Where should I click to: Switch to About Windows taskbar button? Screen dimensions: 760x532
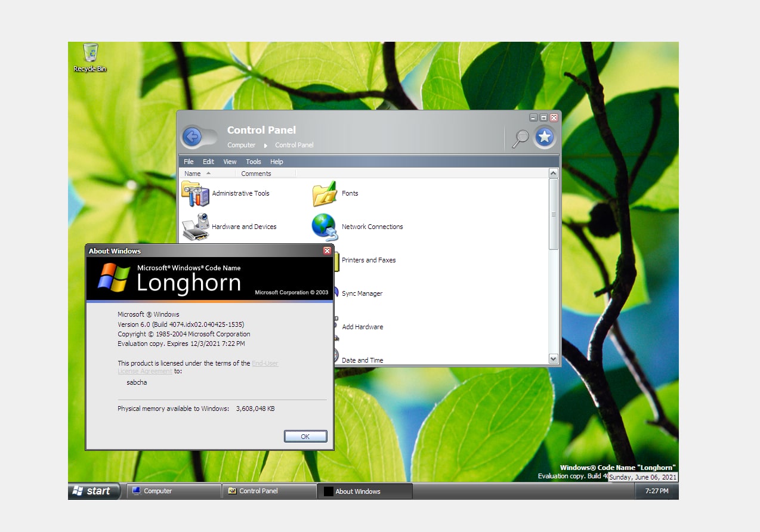click(365, 491)
